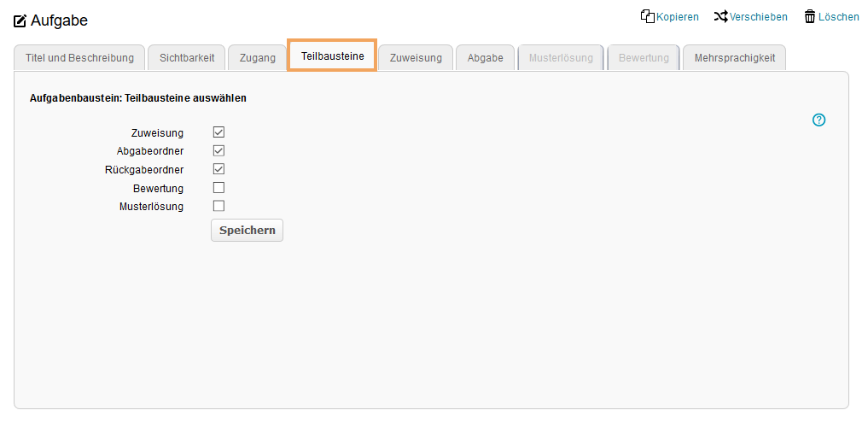Enable the Bewertung checkbox
868x422 pixels.
(x=218, y=188)
